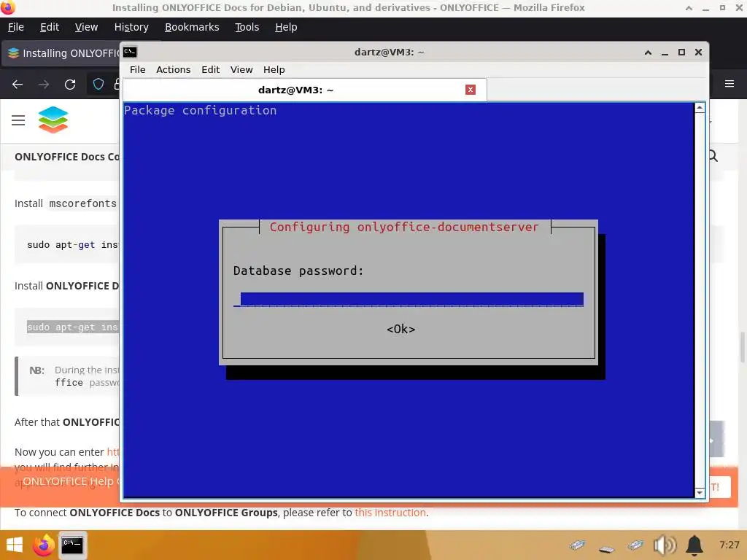
Task: Click the 'Package configuration' terminal text
Action: pos(200,111)
